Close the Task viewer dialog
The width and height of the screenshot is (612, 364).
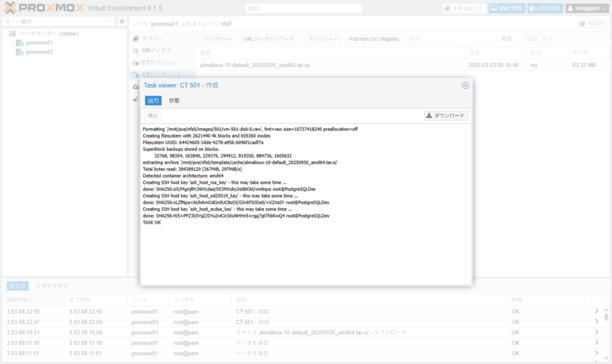tap(465, 85)
